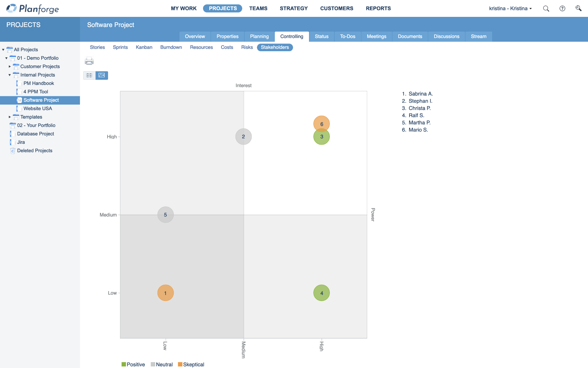Switch to stakeholder matrix view

point(102,75)
